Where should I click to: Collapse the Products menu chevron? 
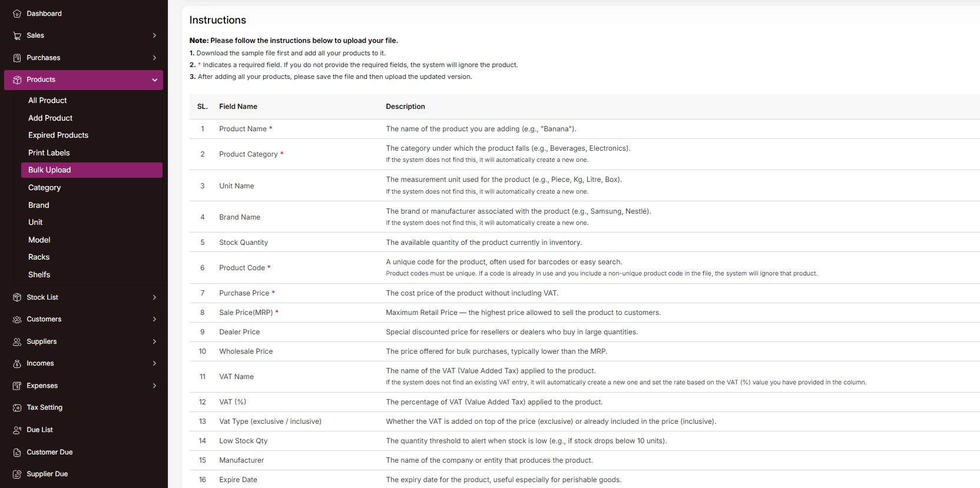click(155, 80)
